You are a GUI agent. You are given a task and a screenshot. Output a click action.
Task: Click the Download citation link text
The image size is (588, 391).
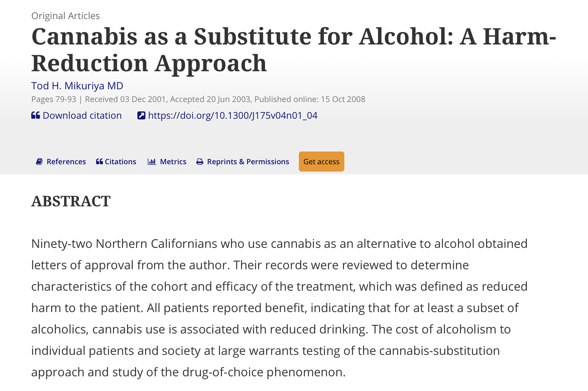click(82, 115)
